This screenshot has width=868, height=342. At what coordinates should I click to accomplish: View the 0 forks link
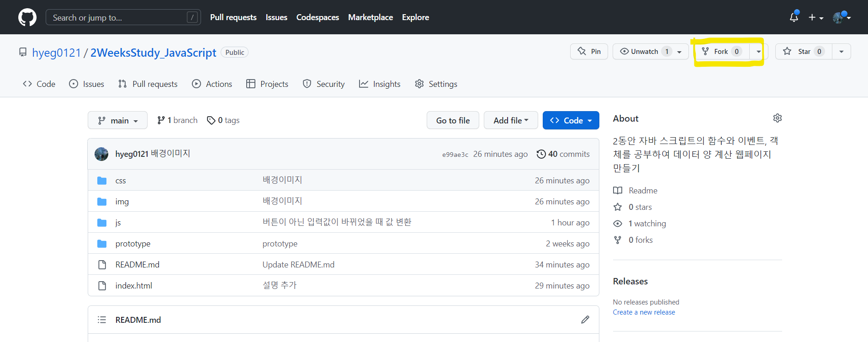(633, 240)
